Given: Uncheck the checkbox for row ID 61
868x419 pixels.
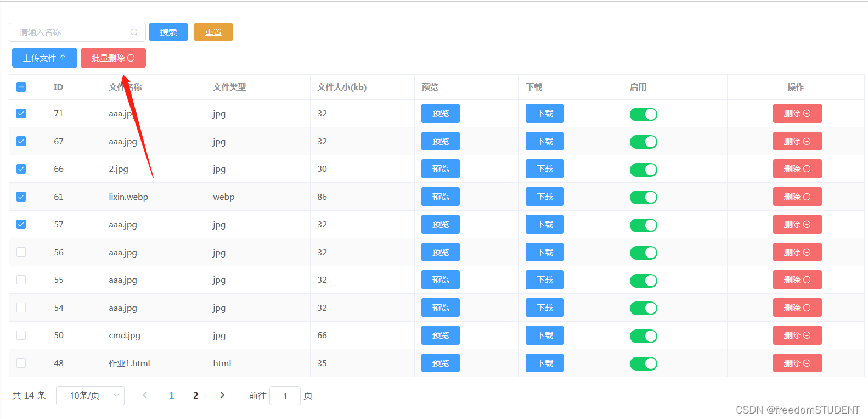Looking at the screenshot, I should (21, 197).
